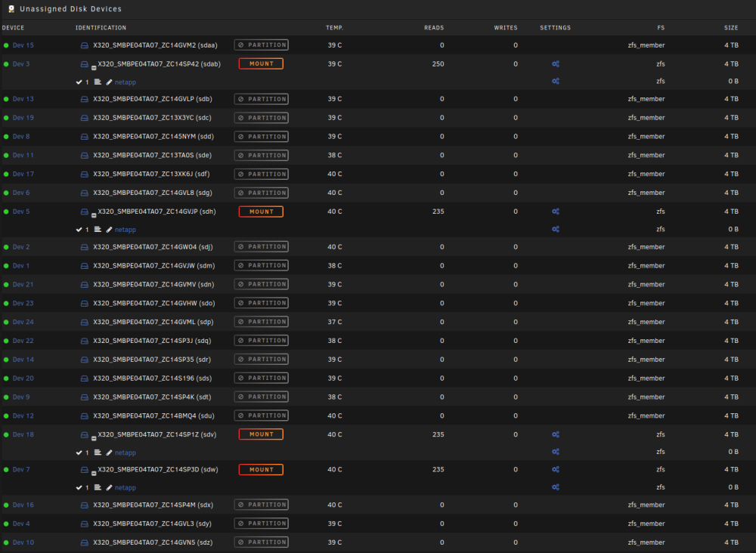
Task: Mount the ZC14SP42 (sdab) disk
Action: [261, 63]
